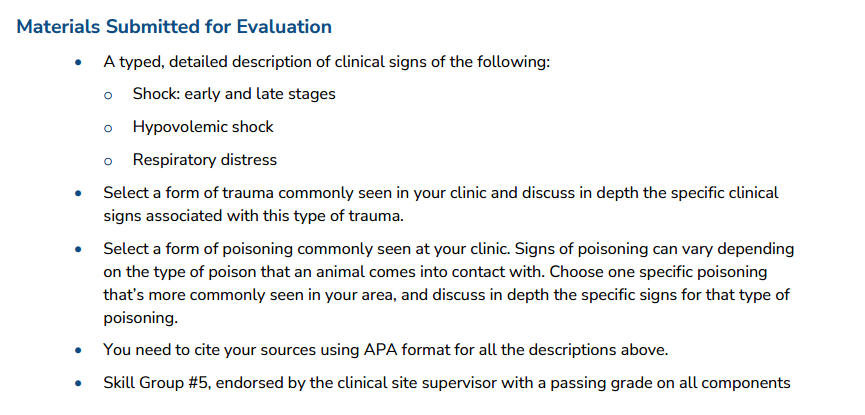Screen dimensions: 865x415
Task: Click the bullet before 'Select a form of poisoning'
Action: pyautogui.click(x=79, y=250)
